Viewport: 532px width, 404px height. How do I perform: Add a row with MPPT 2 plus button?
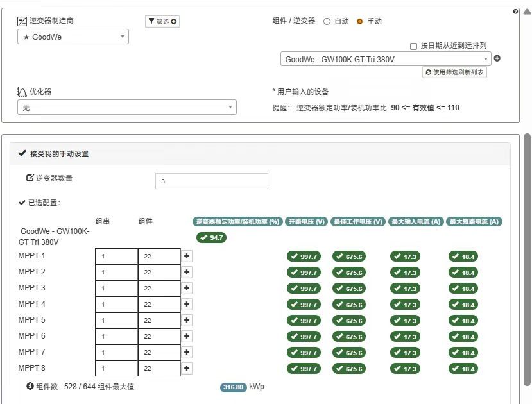pos(187,272)
